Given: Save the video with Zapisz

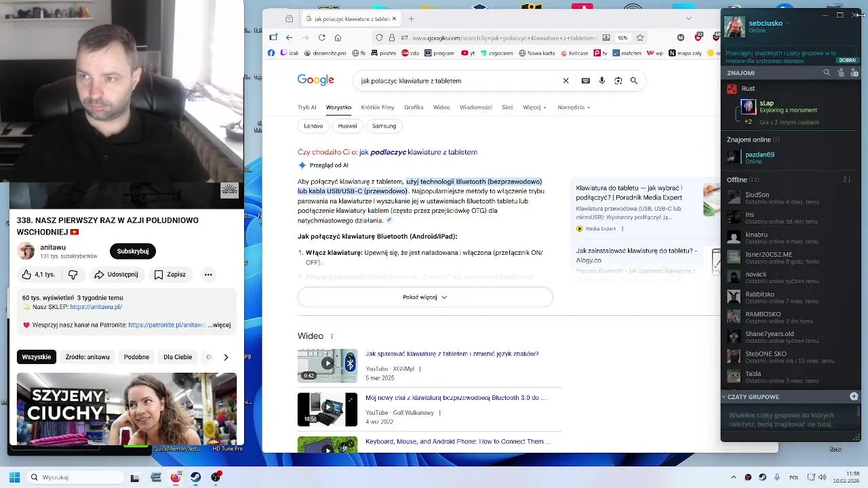Looking at the screenshot, I should coord(170,274).
